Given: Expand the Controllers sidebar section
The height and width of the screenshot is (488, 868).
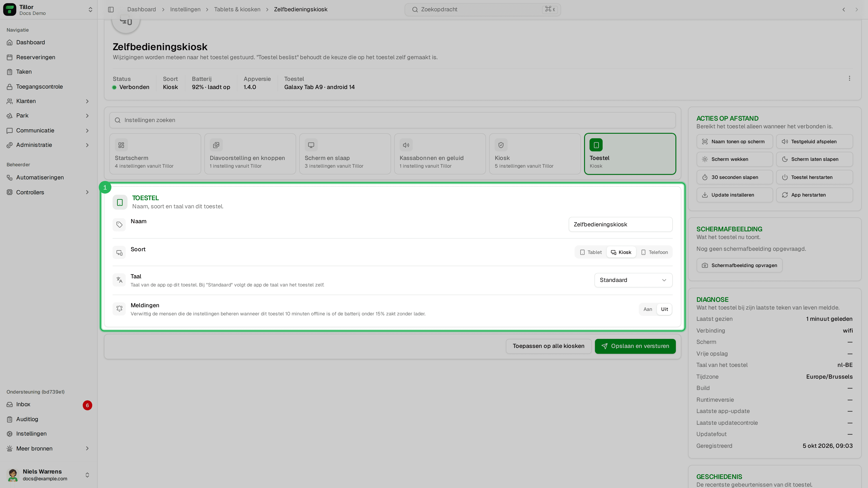Looking at the screenshot, I should [49, 192].
